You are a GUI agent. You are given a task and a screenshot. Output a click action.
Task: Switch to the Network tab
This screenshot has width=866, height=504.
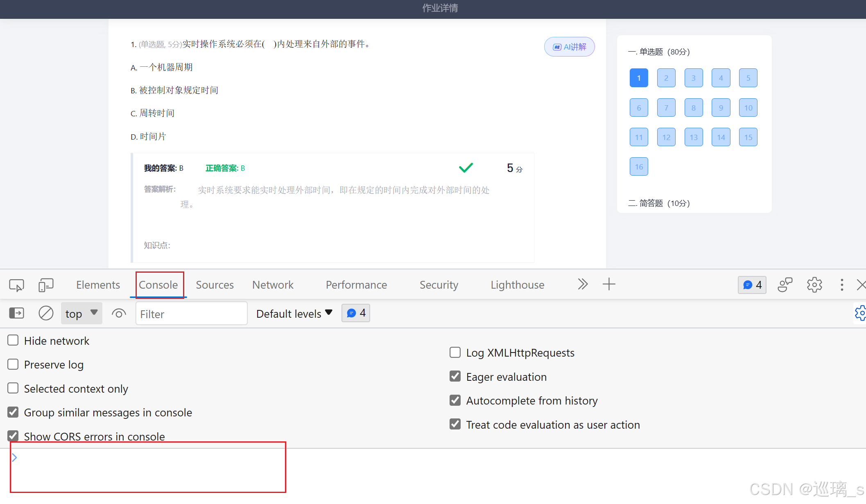coord(273,285)
